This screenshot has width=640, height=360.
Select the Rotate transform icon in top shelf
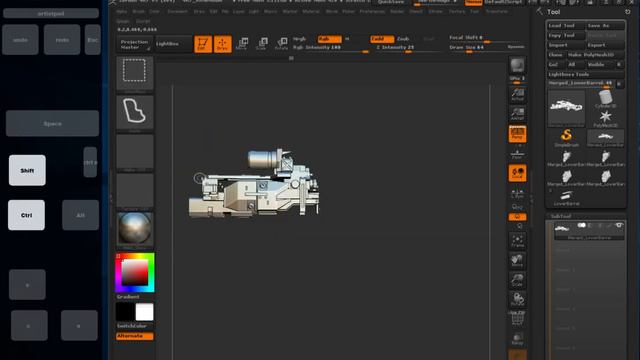pyautogui.click(x=282, y=44)
